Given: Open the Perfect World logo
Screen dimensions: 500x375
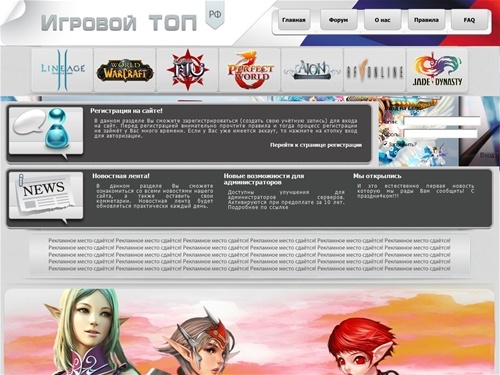Looking at the screenshot, I should pyautogui.click(x=250, y=70).
